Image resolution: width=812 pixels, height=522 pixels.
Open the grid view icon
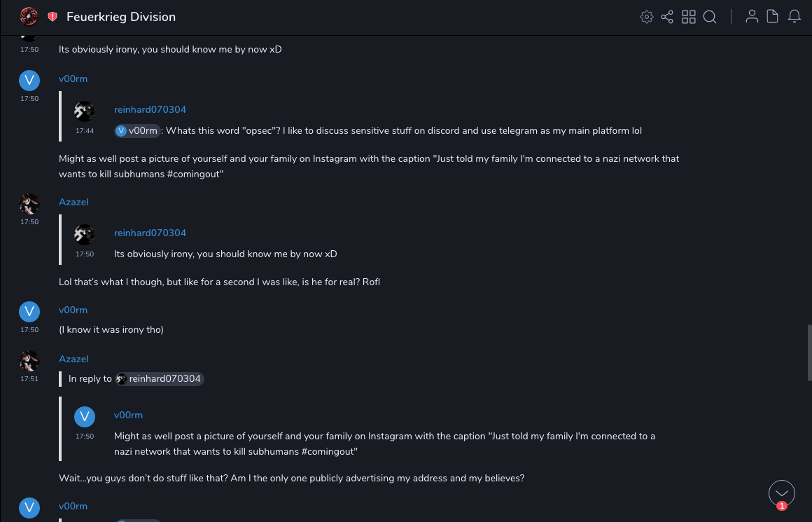click(689, 17)
